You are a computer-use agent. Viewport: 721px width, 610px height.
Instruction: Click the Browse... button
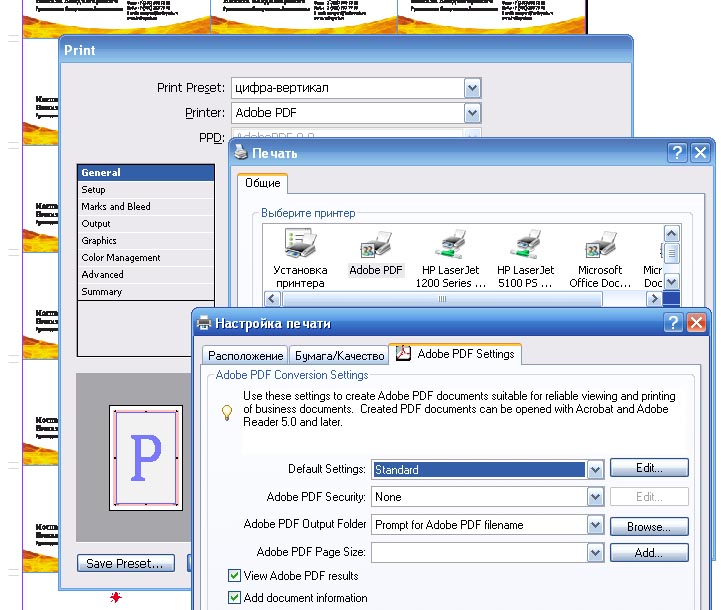[x=649, y=527]
